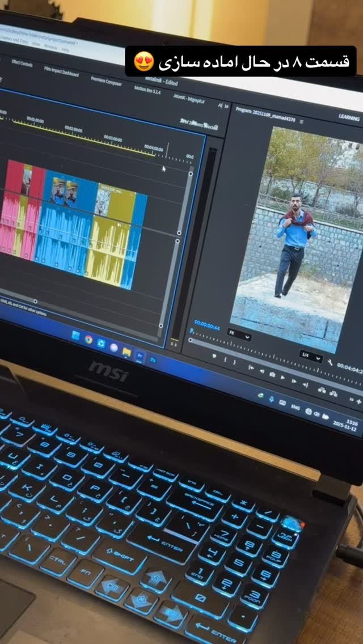Open the network tray icon
Image resolution: width=363 pixels, height=644 pixels.
coord(309,411)
